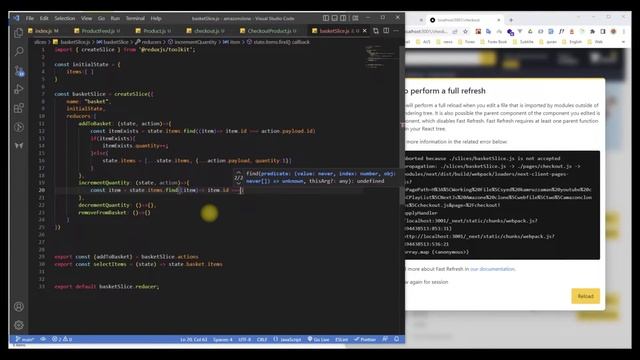
Task: Open 'our documentation' link in browser
Action: pyautogui.click(x=492, y=269)
